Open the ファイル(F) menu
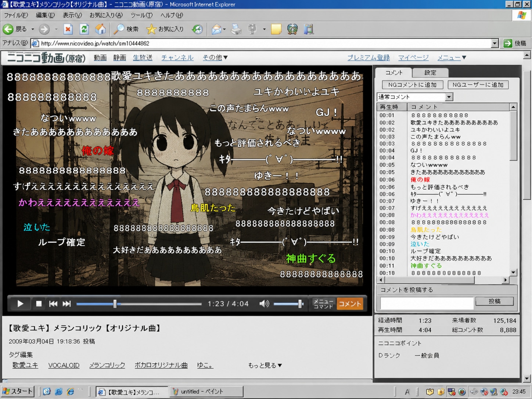 (x=16, y=15)
